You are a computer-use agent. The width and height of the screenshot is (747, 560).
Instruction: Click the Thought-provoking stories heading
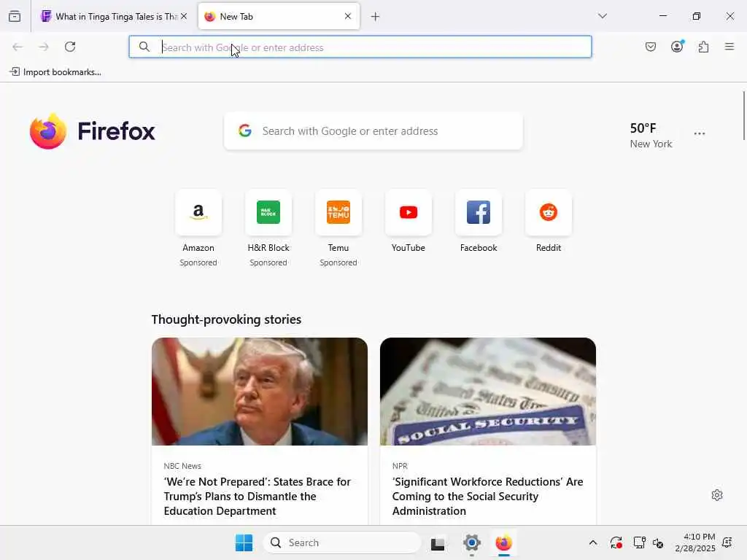click(226, 319)
